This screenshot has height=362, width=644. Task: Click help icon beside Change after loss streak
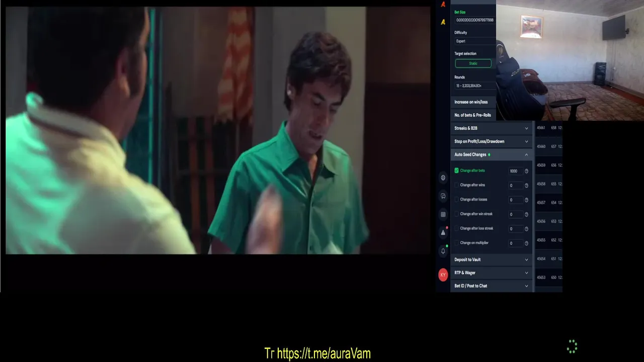tap(526, 229)
